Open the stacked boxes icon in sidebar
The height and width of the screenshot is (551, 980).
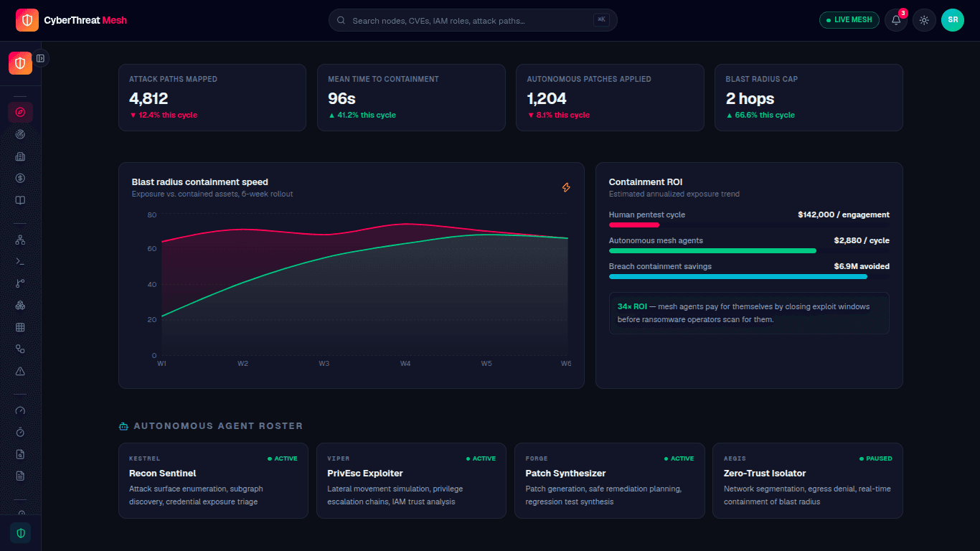pos(20,306)
